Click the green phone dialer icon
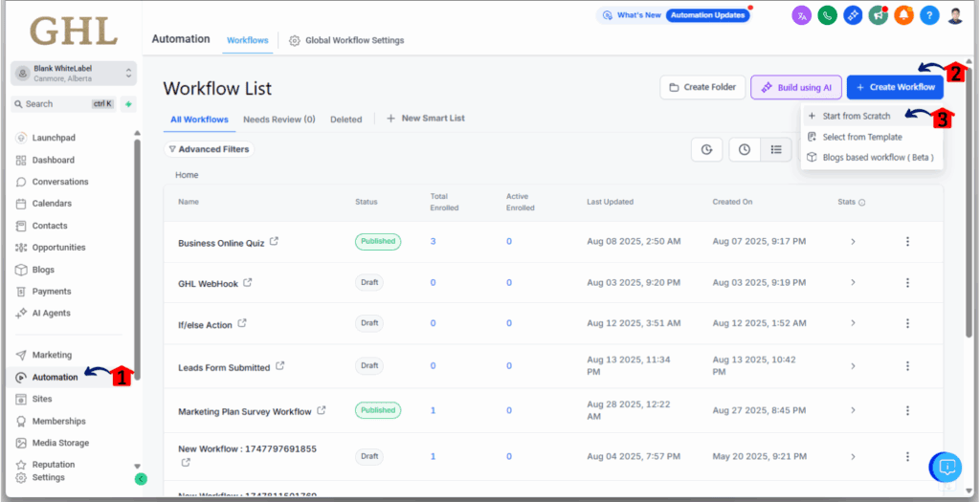Viewport: 980px width, 502px height. (x=827, y=15)
